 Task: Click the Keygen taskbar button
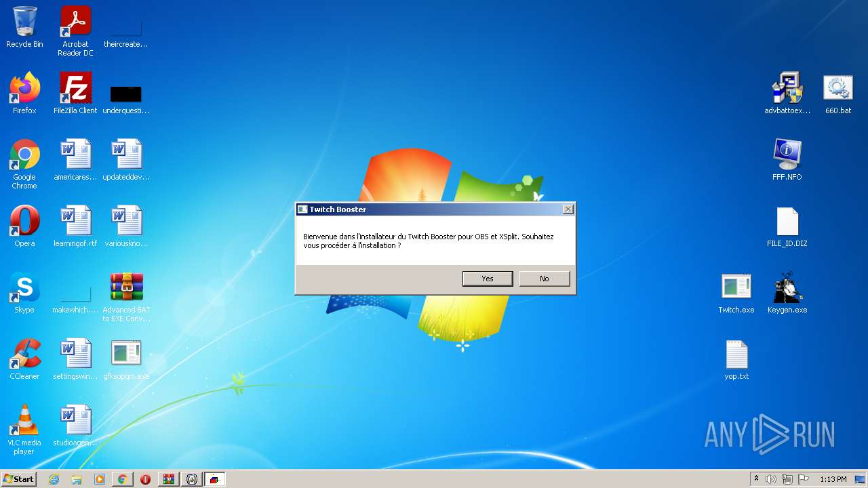coord(191,479)
